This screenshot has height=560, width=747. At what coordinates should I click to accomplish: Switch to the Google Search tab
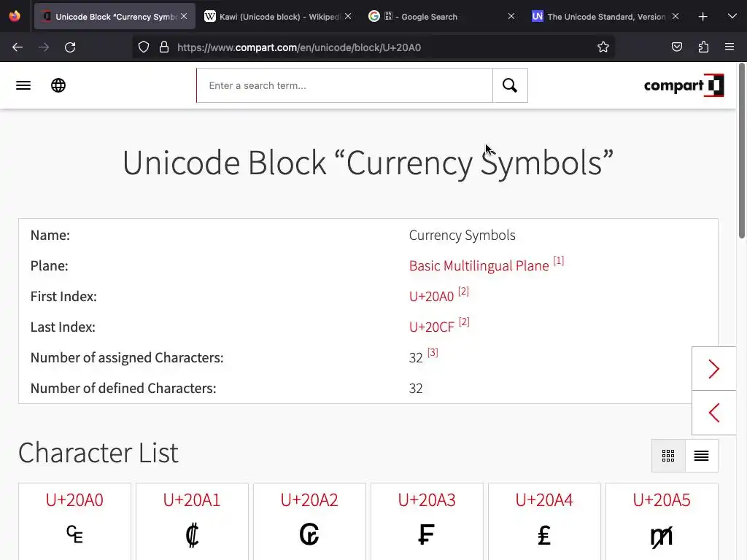tap(438, 16)
